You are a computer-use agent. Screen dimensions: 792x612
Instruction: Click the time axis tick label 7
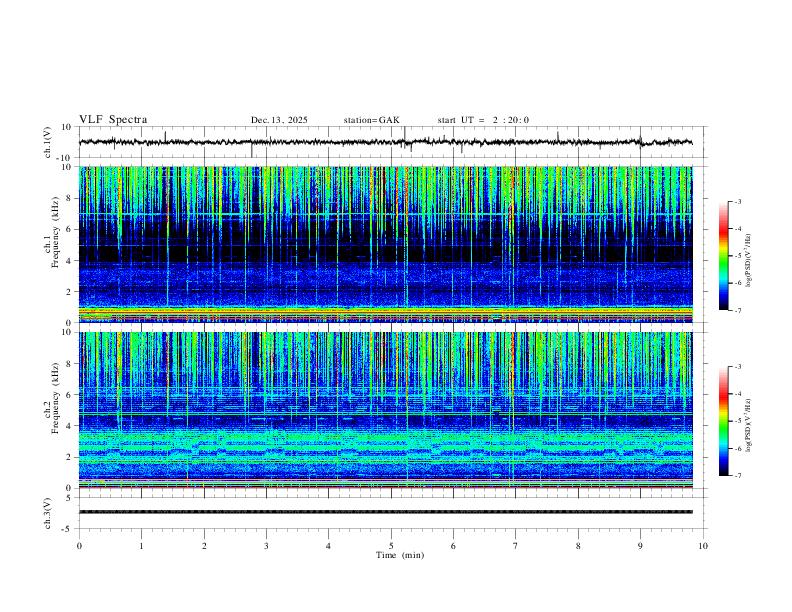tap(516, 546)
